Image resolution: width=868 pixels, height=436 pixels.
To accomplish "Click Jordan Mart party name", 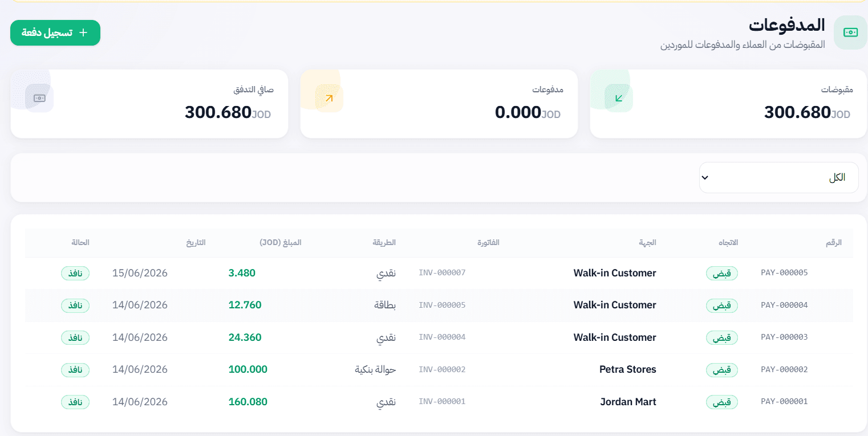I will pos(628,402).
